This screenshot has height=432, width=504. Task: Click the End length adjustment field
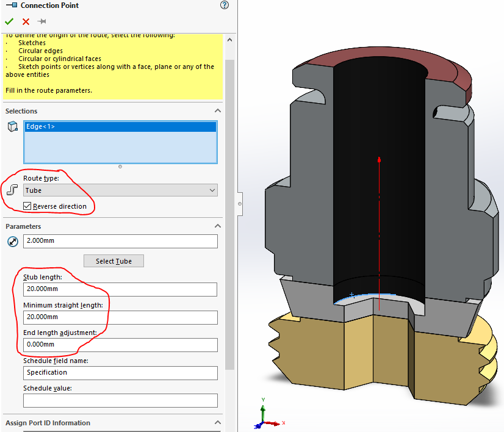120,345
